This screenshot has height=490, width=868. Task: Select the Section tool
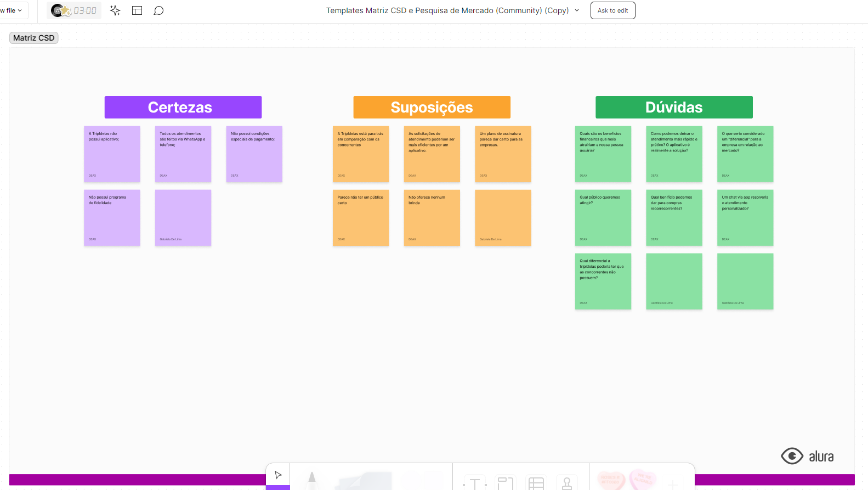[506, 483]
